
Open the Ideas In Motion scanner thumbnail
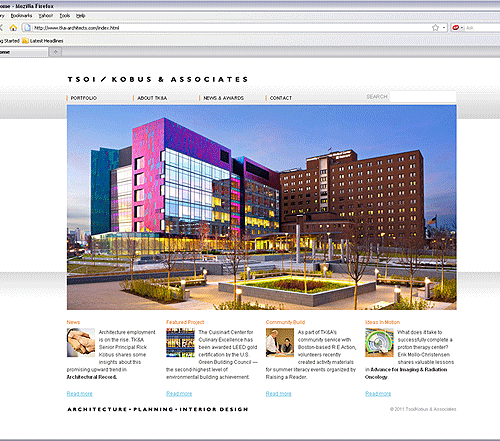[379, 343]
